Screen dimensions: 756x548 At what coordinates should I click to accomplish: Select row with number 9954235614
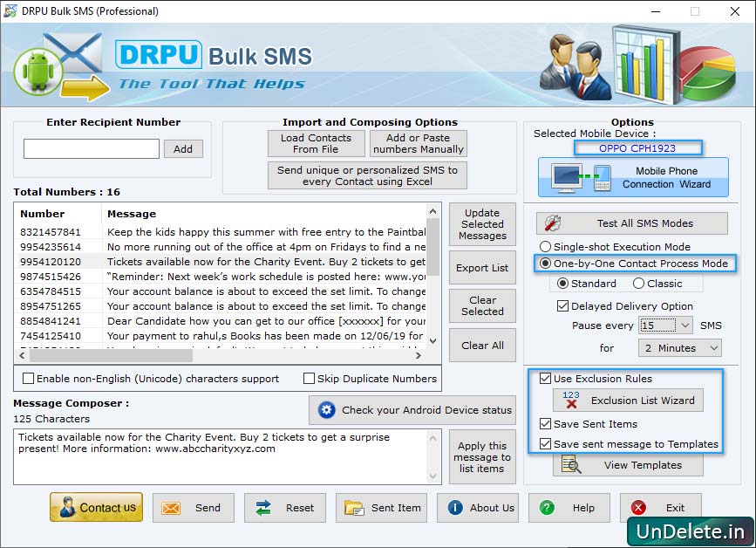point(221,247)
